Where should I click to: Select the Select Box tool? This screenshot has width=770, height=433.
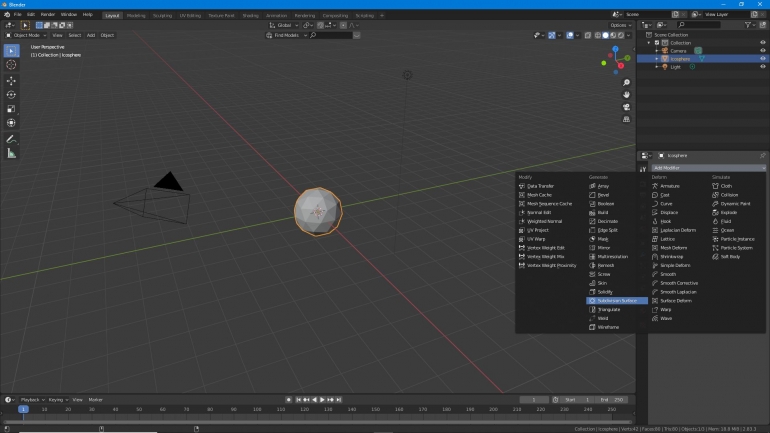pos(11,51)
